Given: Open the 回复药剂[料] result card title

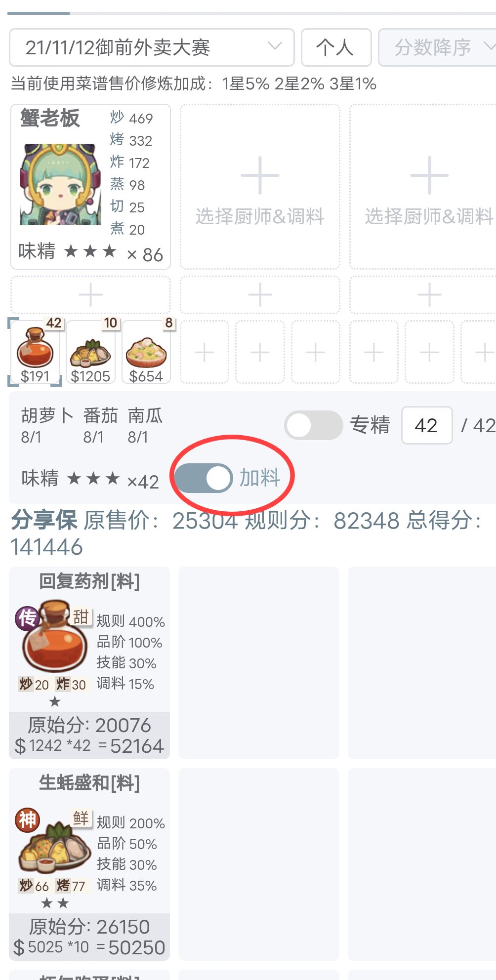Looking at the screenshot, I should [x=89, y=581].
